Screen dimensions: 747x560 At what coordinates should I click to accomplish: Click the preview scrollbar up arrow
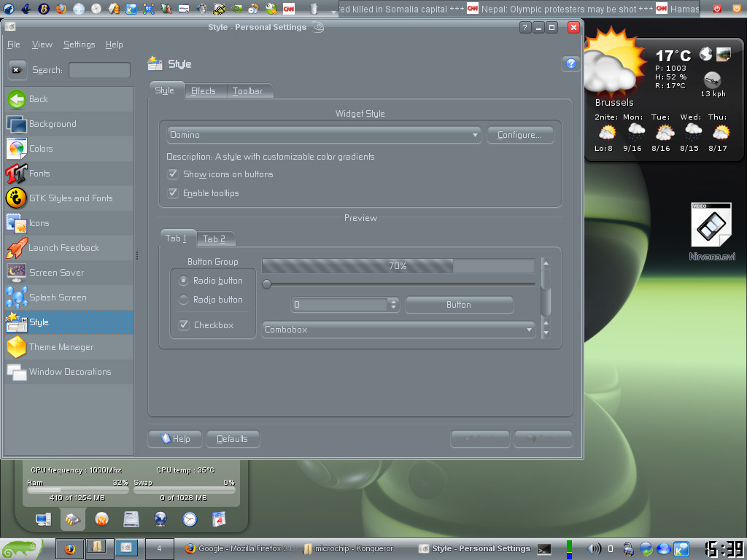coord(546,262)
